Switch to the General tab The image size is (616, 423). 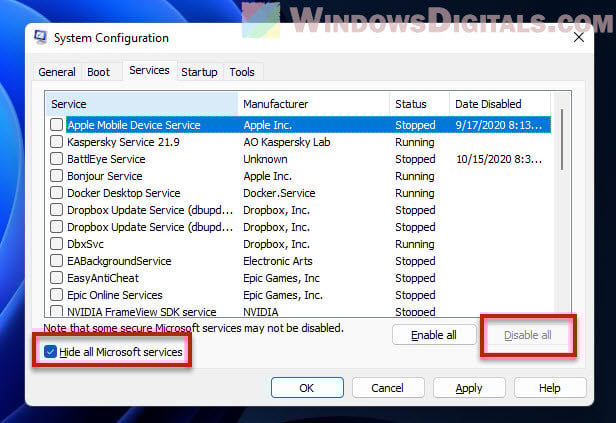tap(57, 72)
